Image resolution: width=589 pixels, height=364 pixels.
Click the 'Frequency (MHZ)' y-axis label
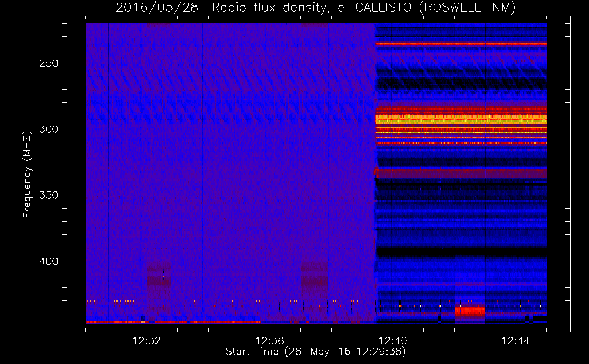[27, 174]
